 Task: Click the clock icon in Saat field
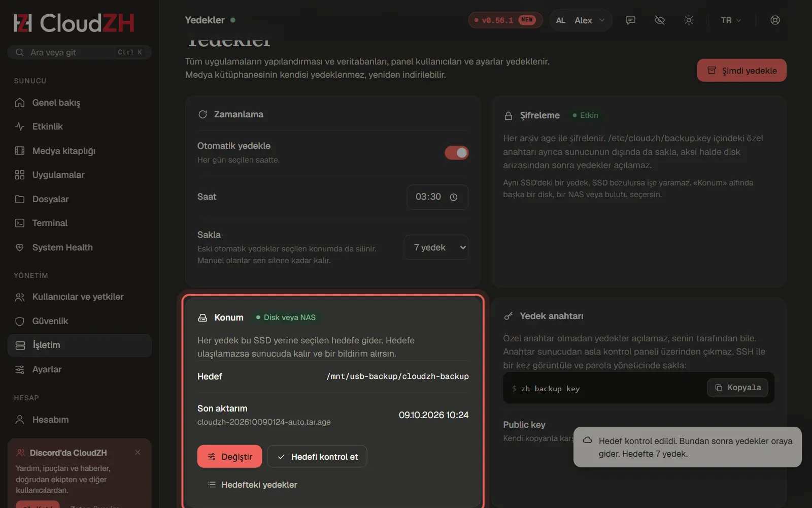(454, 197)
